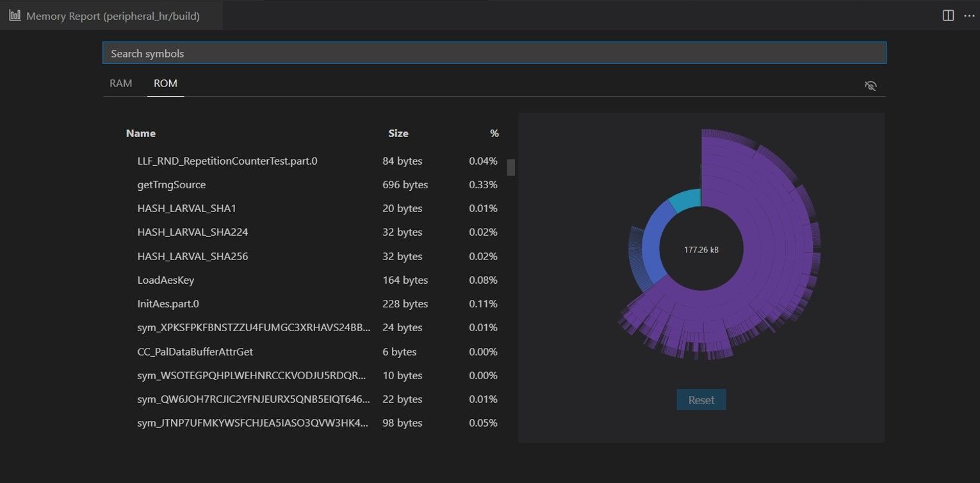Click the Memory Report bar chart icon

[15, 15]
